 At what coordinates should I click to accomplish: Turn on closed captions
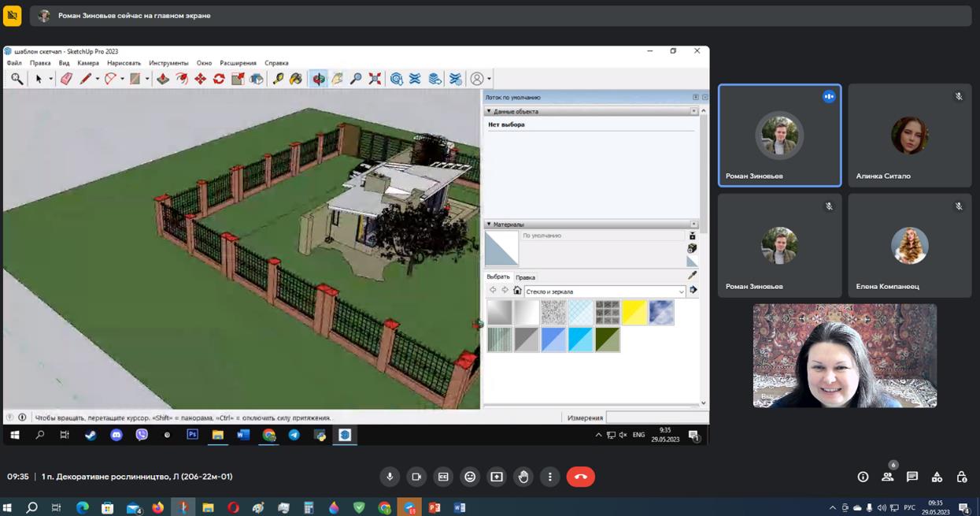[x=443, y=477]
